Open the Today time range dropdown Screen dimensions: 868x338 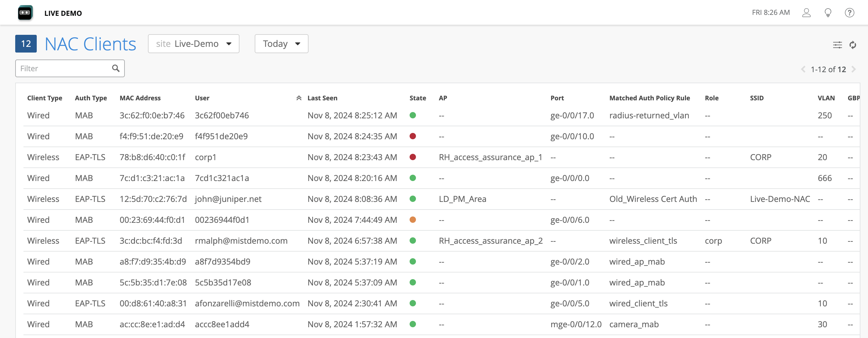coord(281,44)
